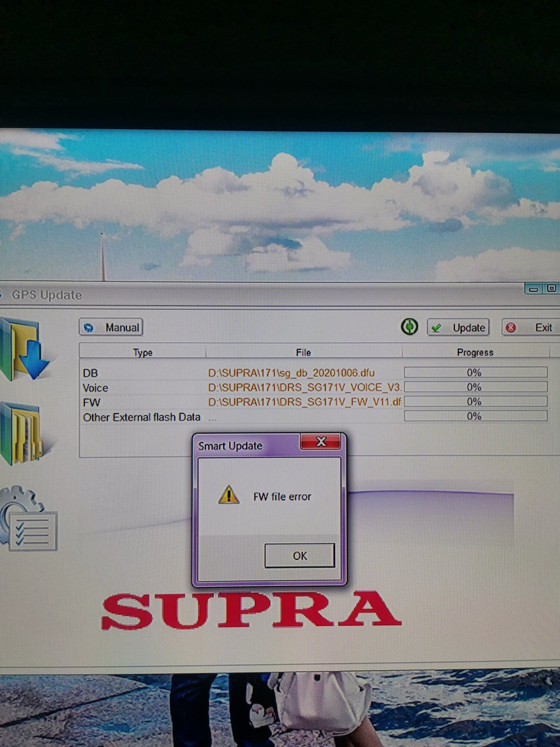Select the File column header
560x747 pixels.
303,352
